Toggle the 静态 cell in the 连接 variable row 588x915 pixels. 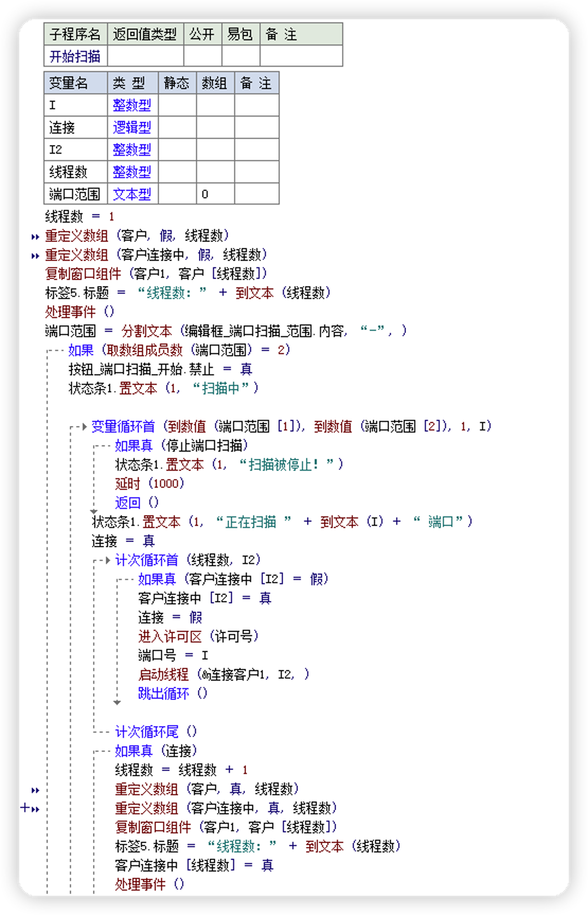(x=177, y=127)
